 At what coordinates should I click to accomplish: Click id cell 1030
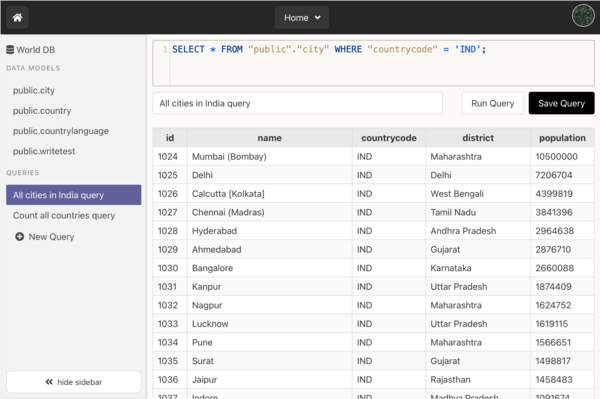tap(170, 268)
